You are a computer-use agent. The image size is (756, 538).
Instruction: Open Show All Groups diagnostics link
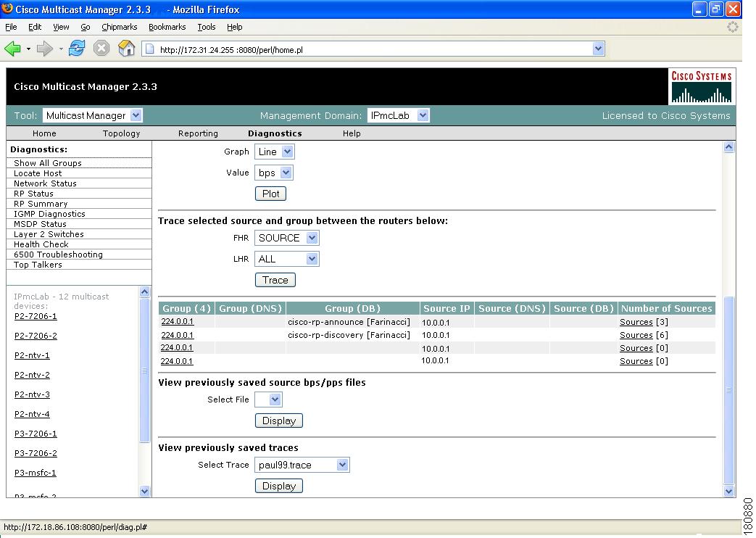tap(48, 163)
